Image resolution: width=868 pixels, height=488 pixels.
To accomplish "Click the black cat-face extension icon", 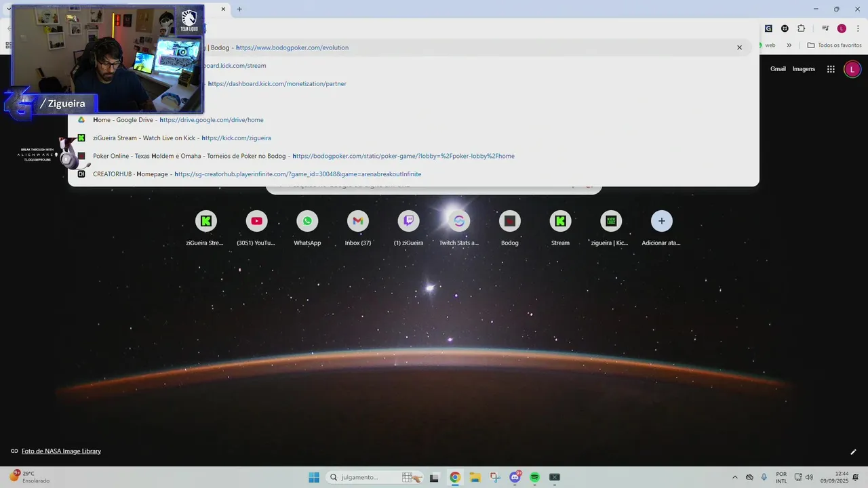I will 785,28.
